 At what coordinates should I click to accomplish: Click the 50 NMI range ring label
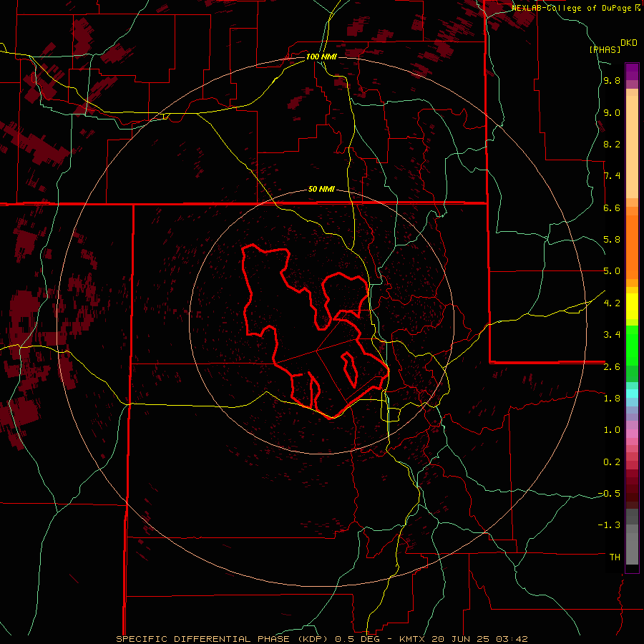click(x=321, y=190)
